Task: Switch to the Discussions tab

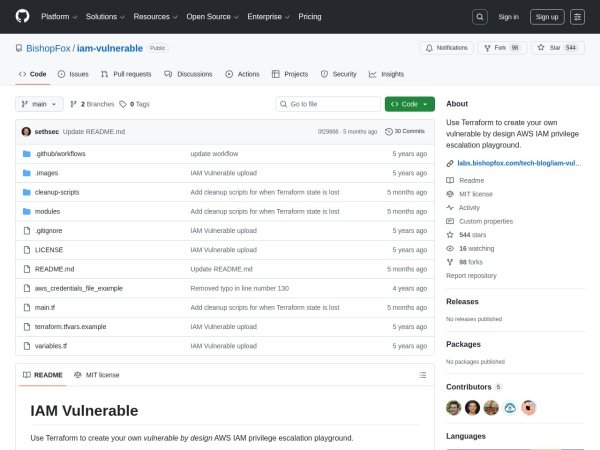Action: coord(188,74)
